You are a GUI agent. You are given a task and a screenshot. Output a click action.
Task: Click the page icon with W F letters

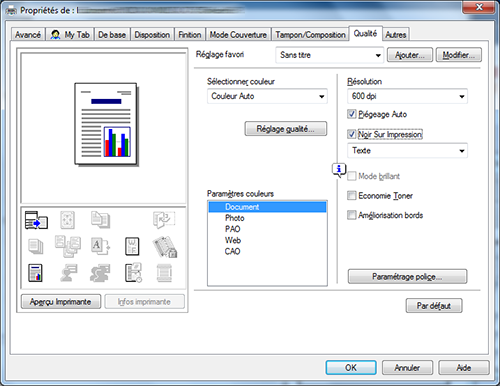(x=132, y=247)
